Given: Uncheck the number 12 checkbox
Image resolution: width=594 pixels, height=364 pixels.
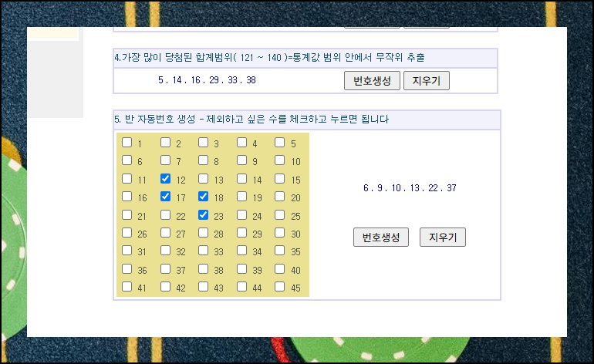Looking at the screenshot, I should click(x=166, y=178).
